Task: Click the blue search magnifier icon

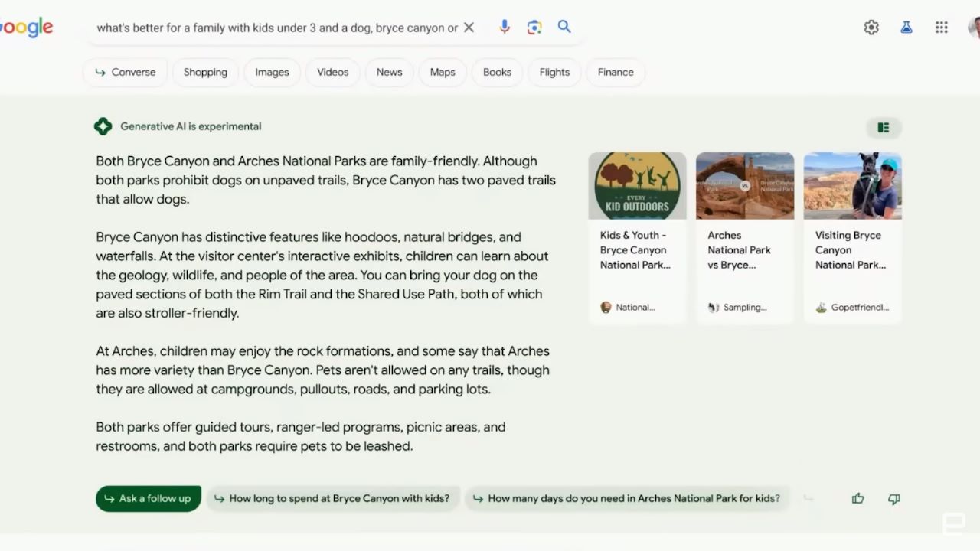Action: point(564,27)
